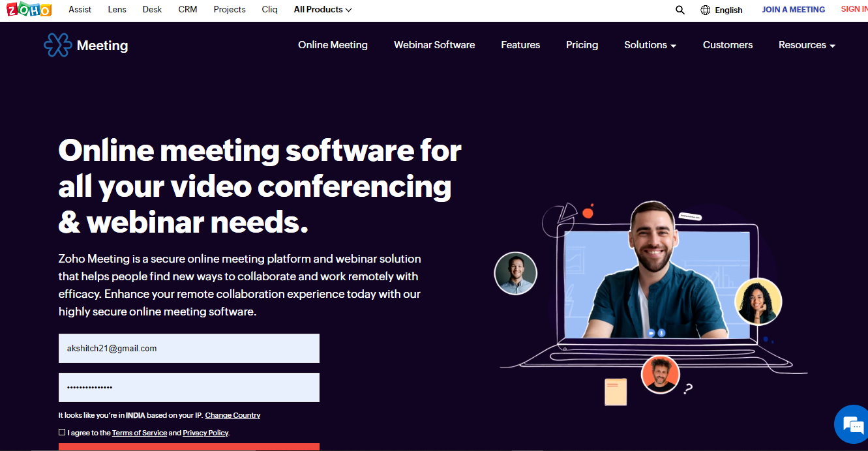The width and height of the screenshot is (868, 451).
Task: Click the man's avatar left of laptop
Action: (x=515, y=273)
